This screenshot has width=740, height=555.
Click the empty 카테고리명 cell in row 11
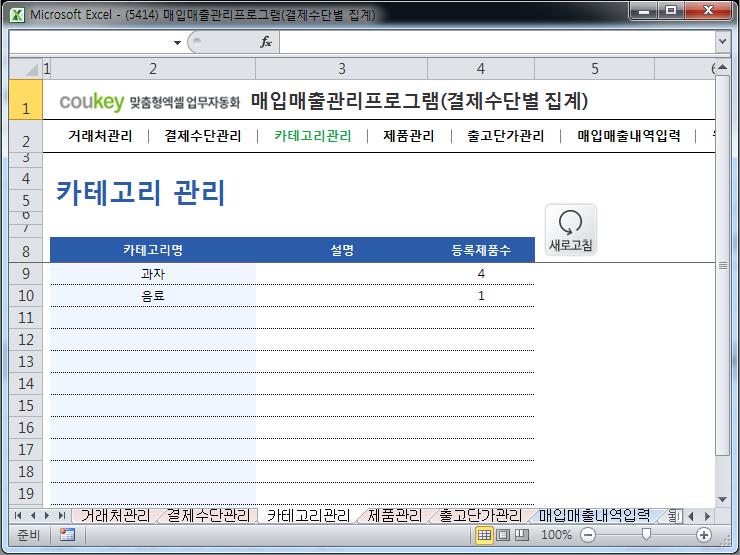tap(153, 318)
